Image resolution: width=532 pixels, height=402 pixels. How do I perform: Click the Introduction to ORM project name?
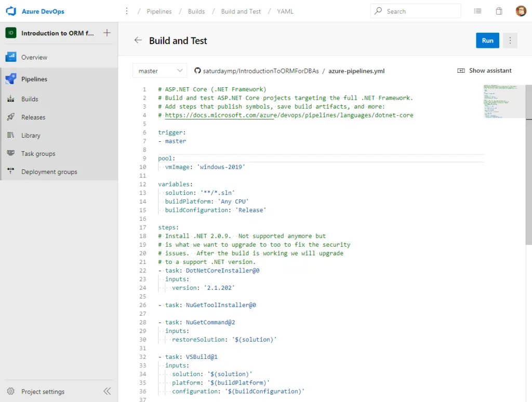tap(57, 33)
